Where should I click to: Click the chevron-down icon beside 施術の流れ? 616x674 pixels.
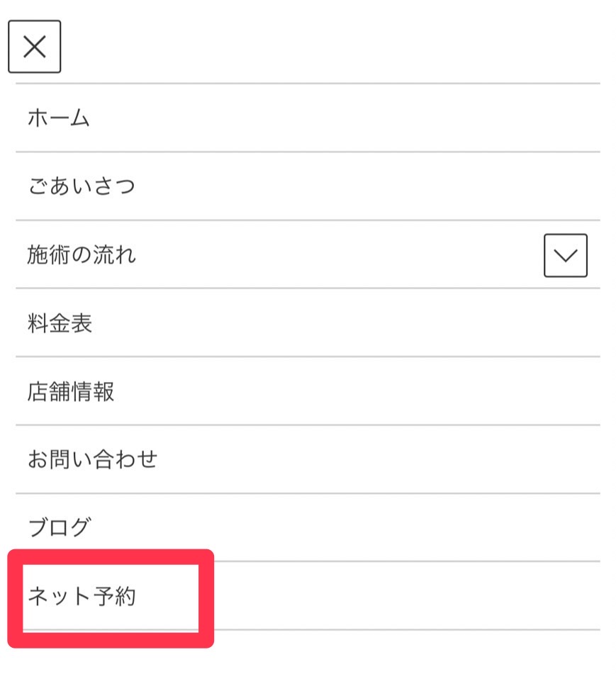pos(565,255)
